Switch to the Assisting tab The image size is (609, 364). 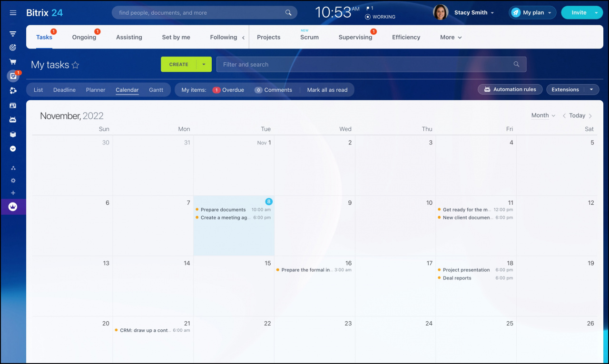point(129,37)
